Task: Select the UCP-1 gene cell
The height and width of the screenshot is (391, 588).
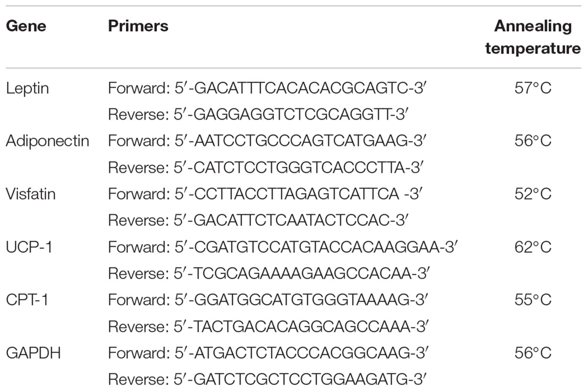Action: [29, 247]
